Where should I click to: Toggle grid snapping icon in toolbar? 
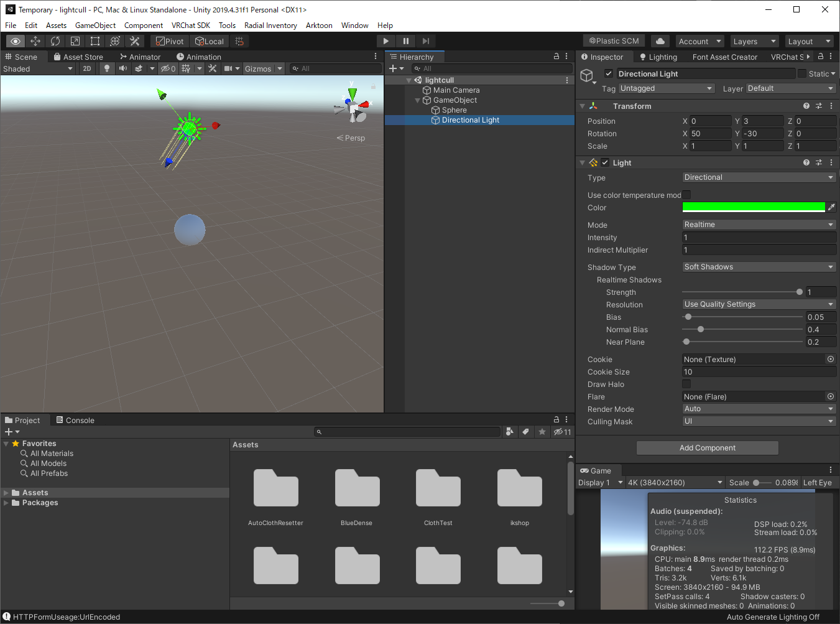coord(239,41)
